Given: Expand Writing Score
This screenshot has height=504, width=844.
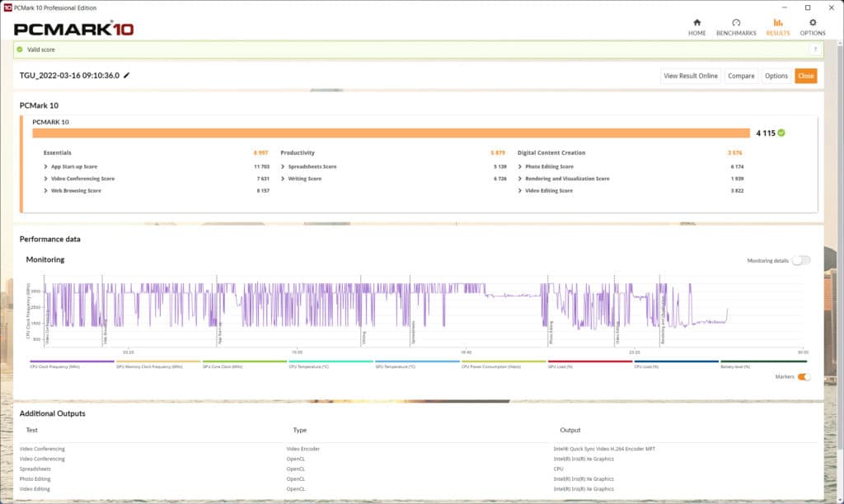Looking at the screenshot, I should pyautogui.click(x=283, y=179).
